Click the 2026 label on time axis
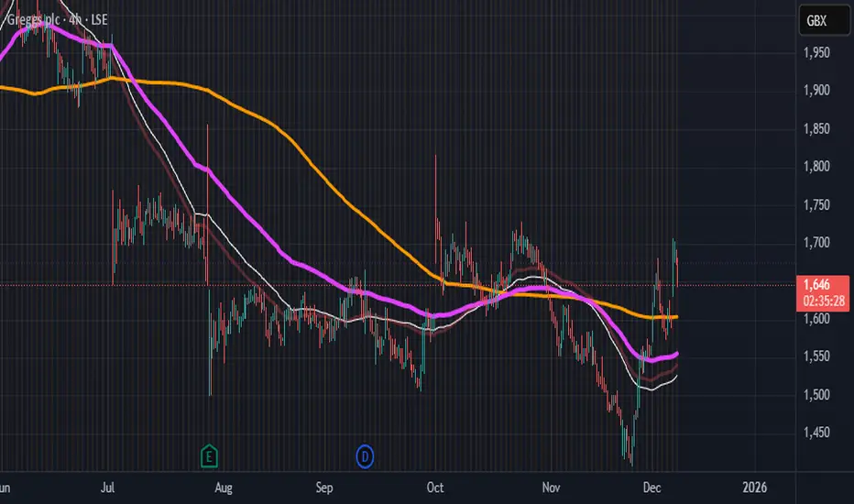Screen dimensions: 854x504 (x=754, y=488)
